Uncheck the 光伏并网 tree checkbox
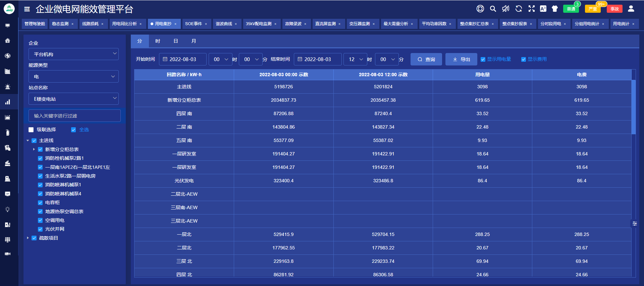 point(40,229)
